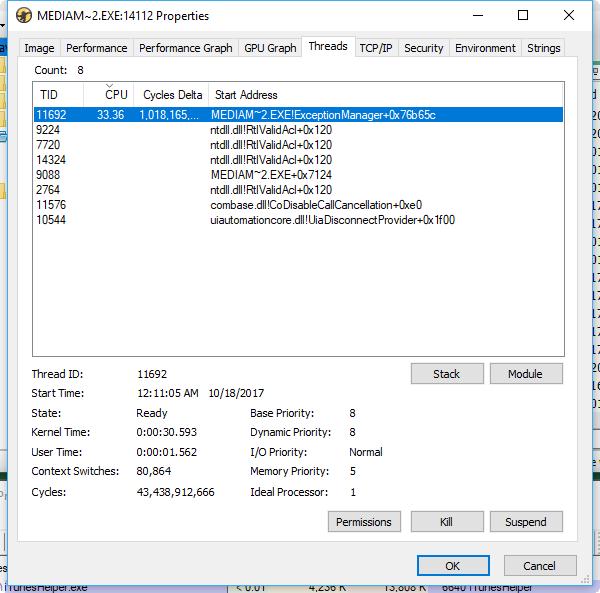600x593 pixels.
Task: Suspend the selected thread
Action: click(x=525, y=522)
